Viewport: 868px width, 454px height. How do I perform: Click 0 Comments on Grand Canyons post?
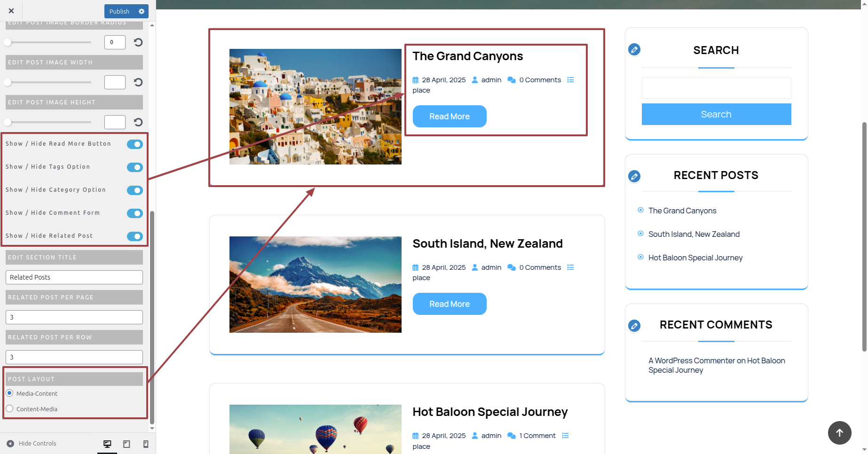540,80
